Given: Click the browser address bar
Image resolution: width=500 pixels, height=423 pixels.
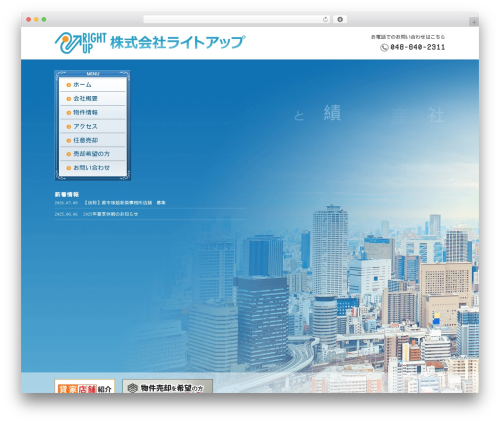Looking at the screenshot, I should 236,20.
